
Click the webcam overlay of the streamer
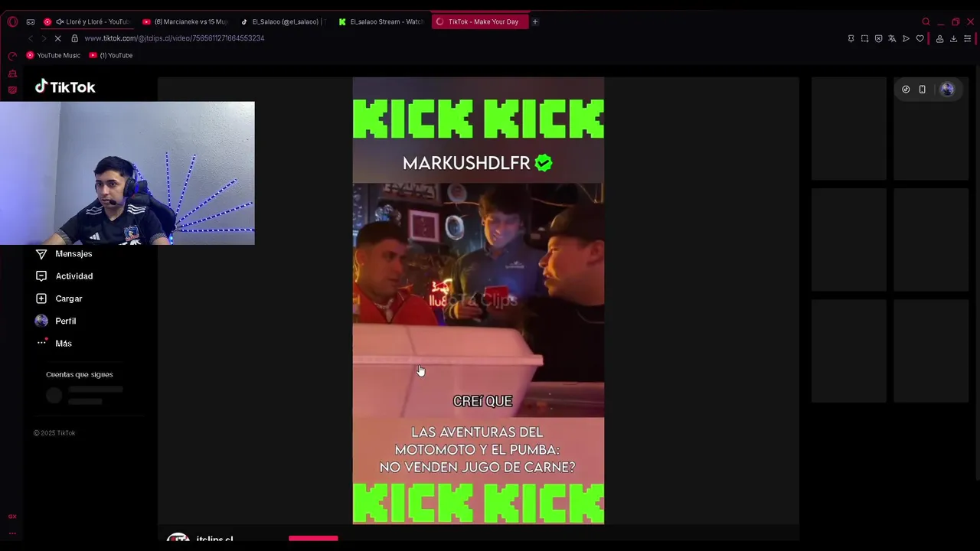click(127, 173)
